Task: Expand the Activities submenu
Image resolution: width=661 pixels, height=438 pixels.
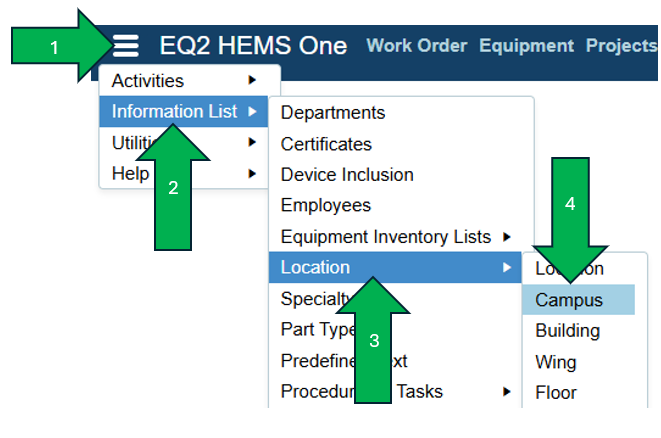Action: [x=251, y=80]
